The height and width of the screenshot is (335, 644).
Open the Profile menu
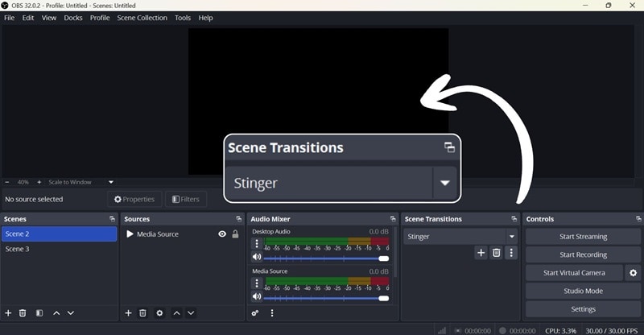100,18
